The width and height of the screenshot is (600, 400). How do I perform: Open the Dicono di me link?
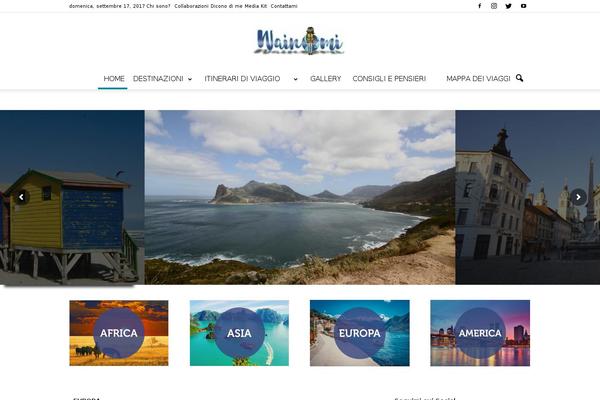[x=227, y=6]
